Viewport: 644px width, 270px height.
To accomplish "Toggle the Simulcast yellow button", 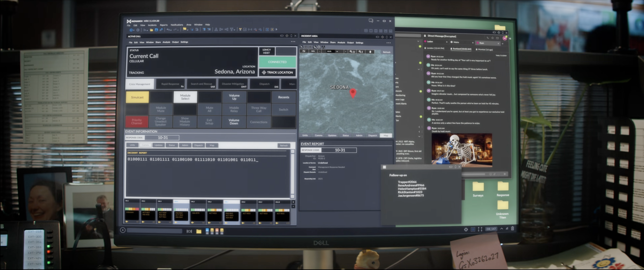I will tap(137, 97).
